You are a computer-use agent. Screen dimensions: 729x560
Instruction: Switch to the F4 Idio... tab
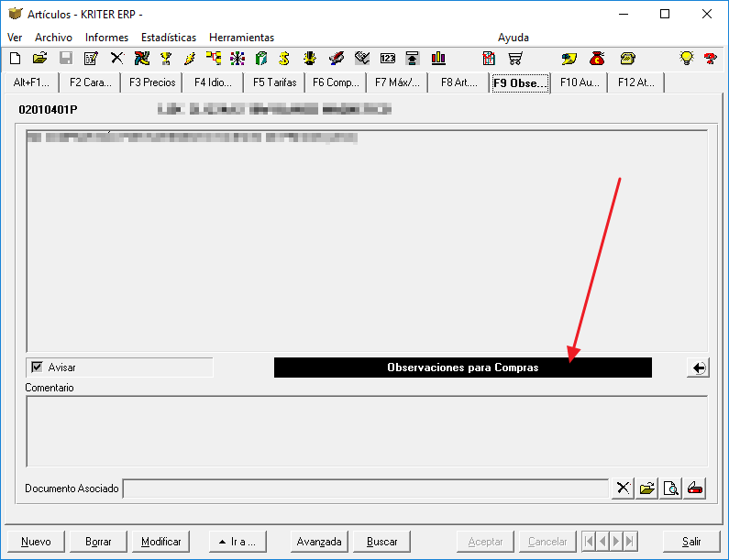pos(213,82)
